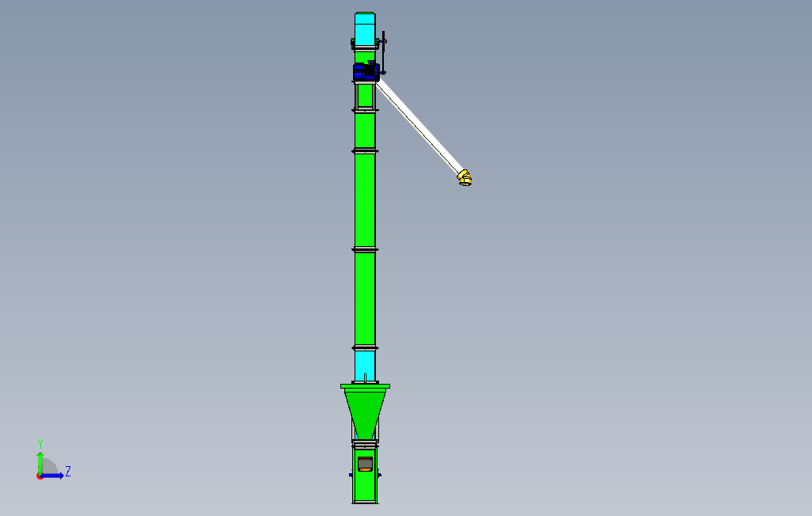Select the flat hopper top flange plate
Screen dimensions: 812x516
point(365,386)
